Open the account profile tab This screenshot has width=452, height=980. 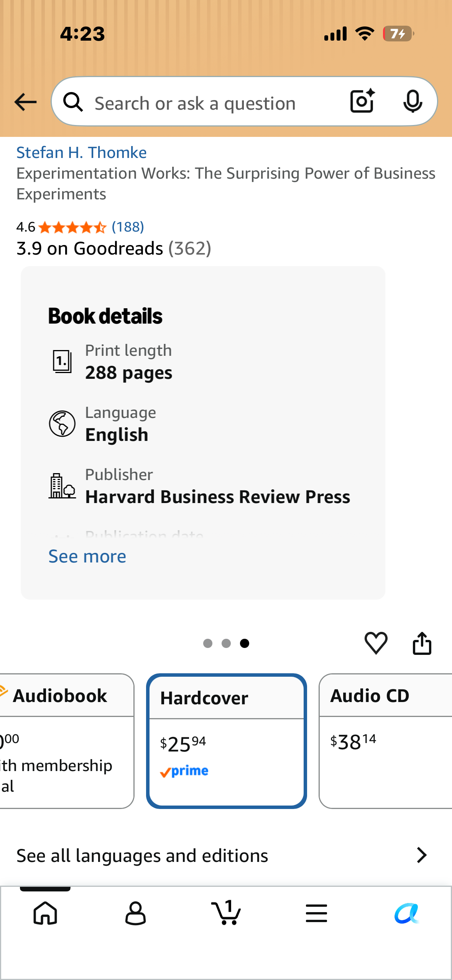[x=135, y=913]
